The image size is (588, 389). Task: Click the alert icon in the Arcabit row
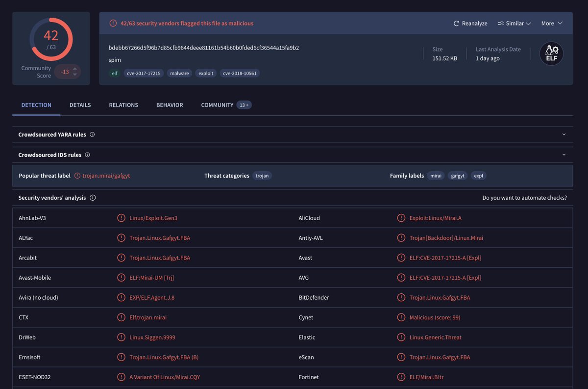(x=121, y=258)
